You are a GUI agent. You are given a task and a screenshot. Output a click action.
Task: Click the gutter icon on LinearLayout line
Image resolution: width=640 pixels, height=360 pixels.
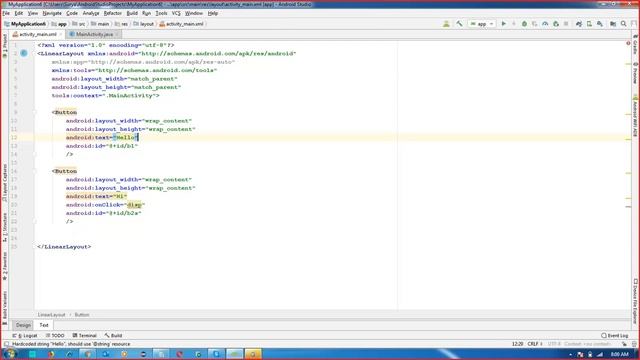click(24, 53)
